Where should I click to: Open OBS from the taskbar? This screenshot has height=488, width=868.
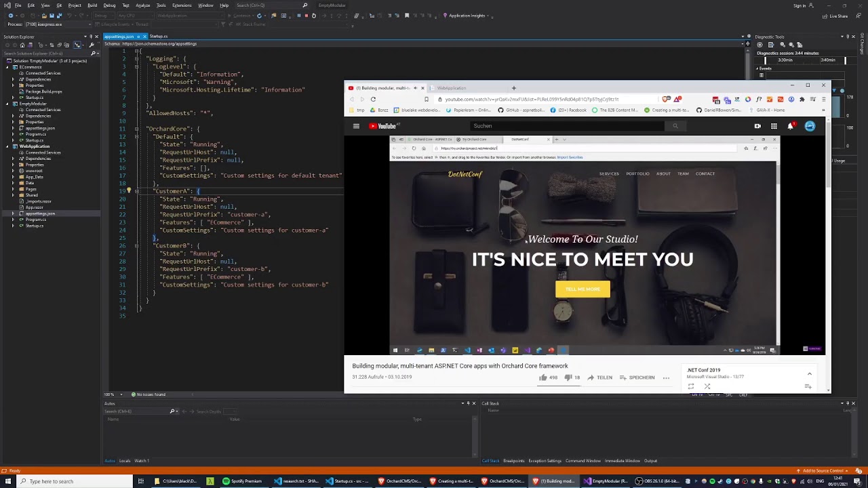[656, 481]
